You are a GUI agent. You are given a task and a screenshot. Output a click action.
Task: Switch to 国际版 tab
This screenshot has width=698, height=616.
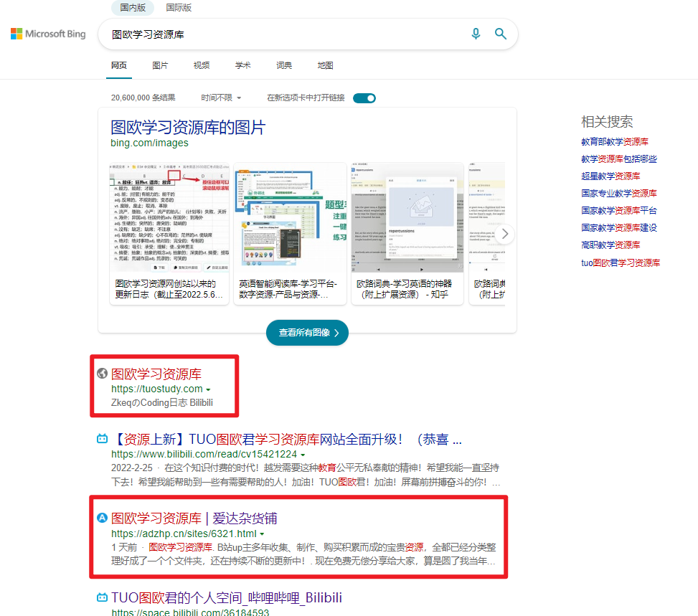179,8
